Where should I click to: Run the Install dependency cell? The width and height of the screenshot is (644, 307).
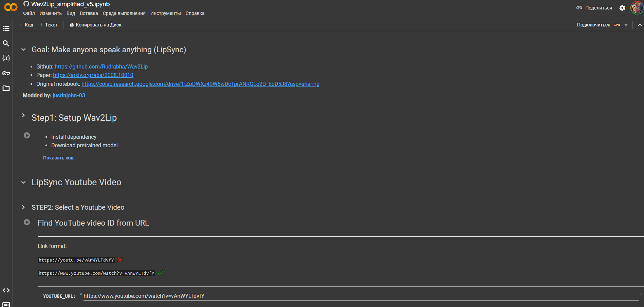[x=27, y=135]
